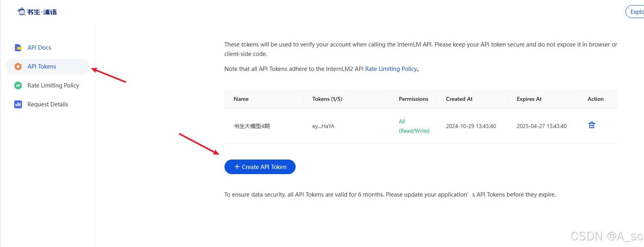Follow the Rate Limiting Policy hyperlink

pos(391,69)
